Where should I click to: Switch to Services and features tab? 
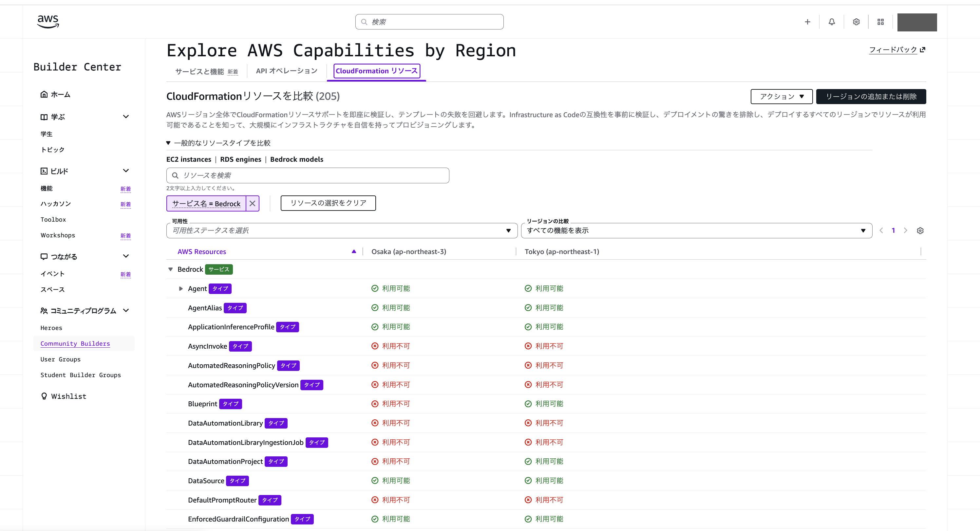(207, 71)
